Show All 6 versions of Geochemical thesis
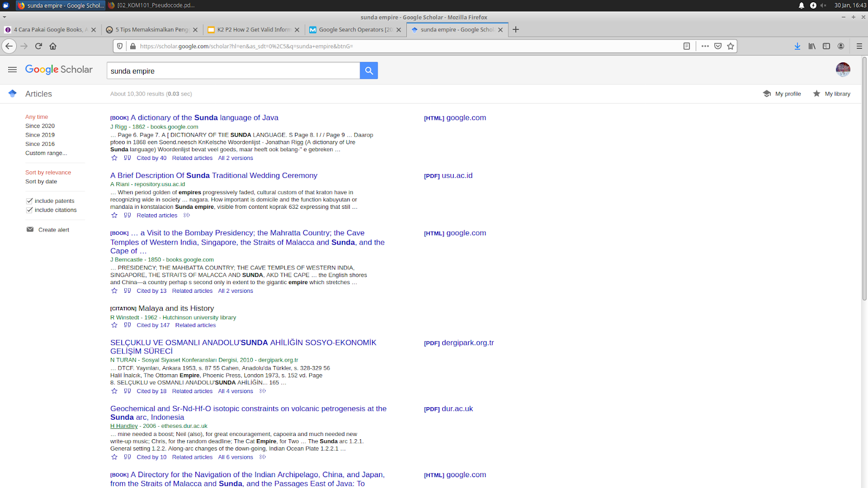The width and height of the screenshot is (868, 488). click(235, 457)
